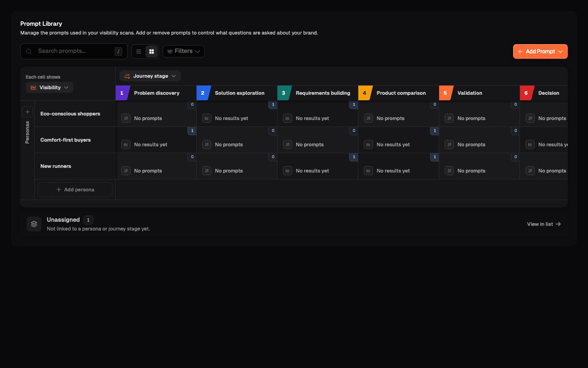Image resolution: width=588 pixels, height=368 pixels.
Task: Open the Visibility metric dropdown
Action: point(50,87)
